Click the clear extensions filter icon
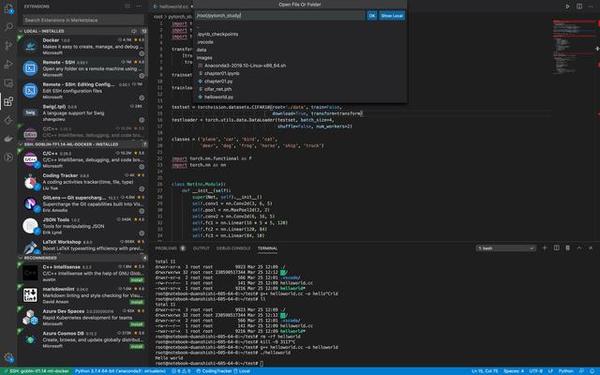 [x=127, y=6]
